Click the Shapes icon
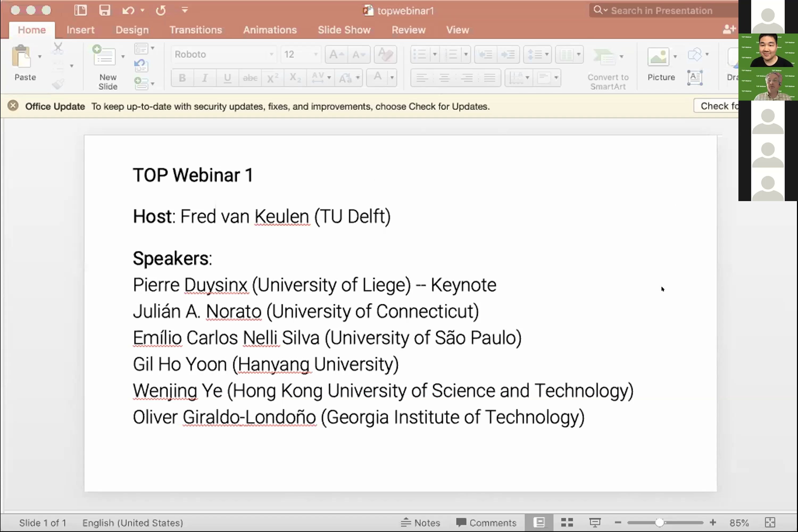Viewport: 798px width, 532px height. coord(694,54)
